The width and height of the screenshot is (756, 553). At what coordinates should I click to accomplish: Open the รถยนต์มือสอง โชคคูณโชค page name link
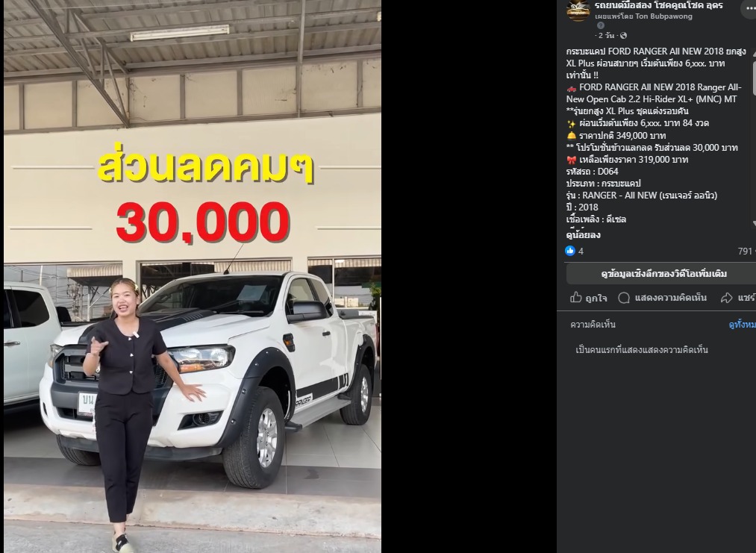[658, 5]
